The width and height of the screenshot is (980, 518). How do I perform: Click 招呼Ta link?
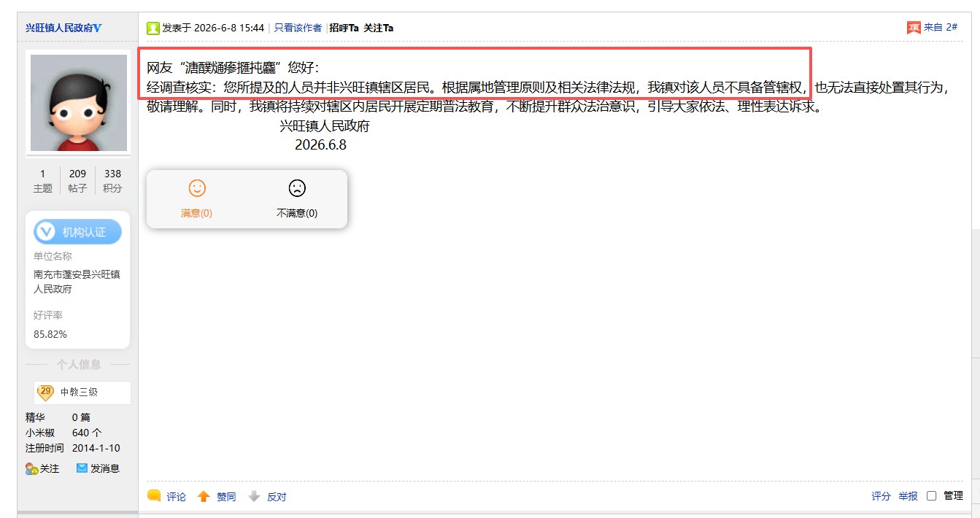tap(344, 28)
